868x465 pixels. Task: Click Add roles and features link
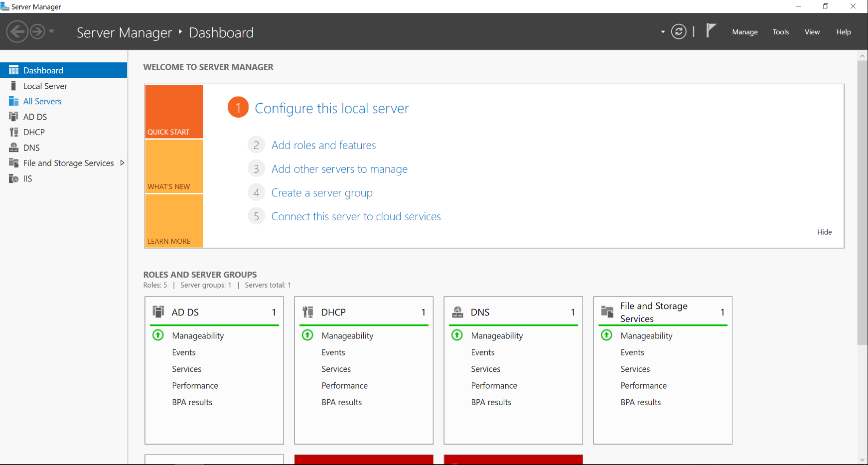[x=324, y=145]
